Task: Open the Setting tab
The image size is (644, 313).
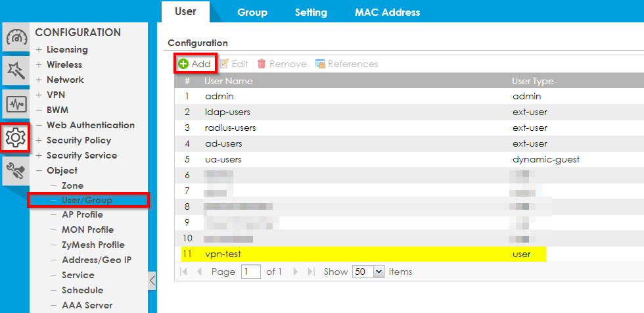Action: [x=311, y=12]
